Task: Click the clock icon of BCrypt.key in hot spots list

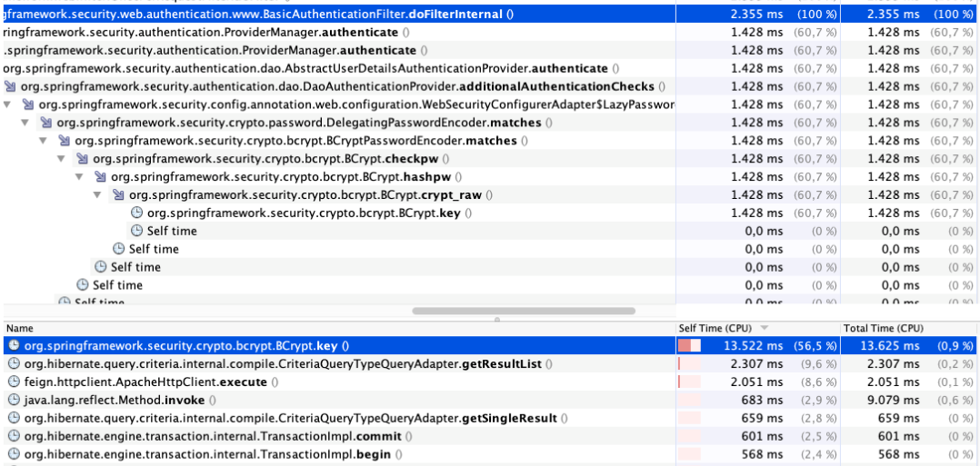Action: tap(15, 345)
